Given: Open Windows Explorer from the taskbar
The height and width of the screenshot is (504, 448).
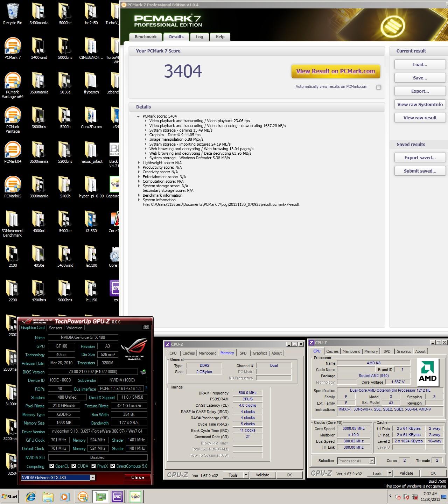Looking at the screenshot, I should pyautogui.click(x=48, y=496).
